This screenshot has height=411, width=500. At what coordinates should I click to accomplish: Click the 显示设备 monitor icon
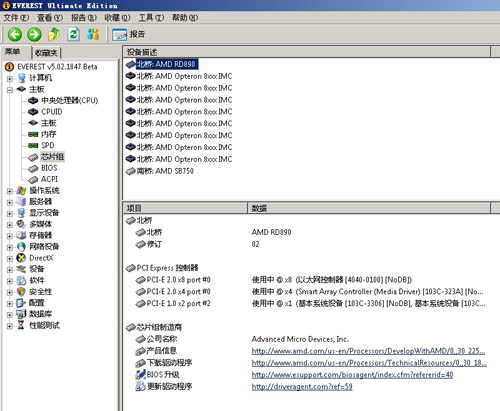21,213
